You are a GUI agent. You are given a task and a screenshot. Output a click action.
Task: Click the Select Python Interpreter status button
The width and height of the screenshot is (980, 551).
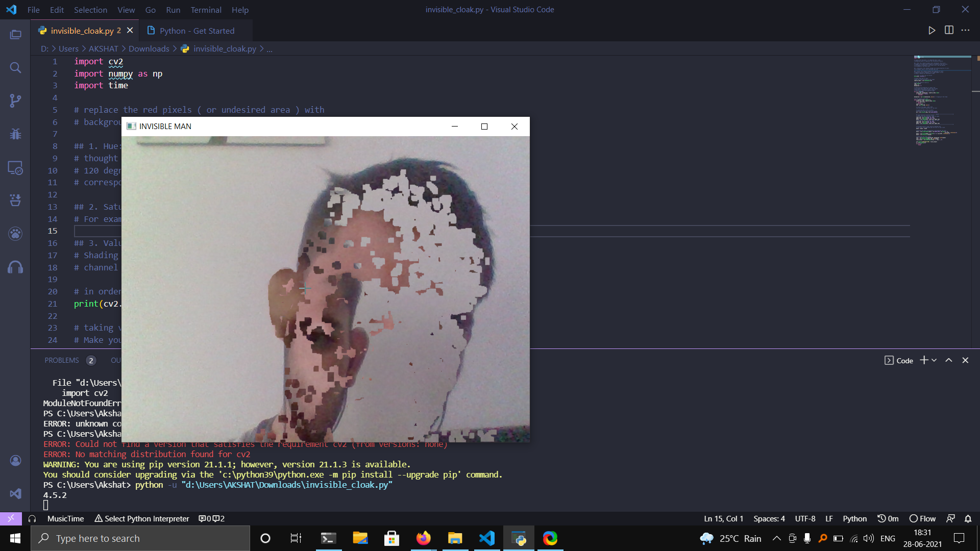(x=142, y=518)
